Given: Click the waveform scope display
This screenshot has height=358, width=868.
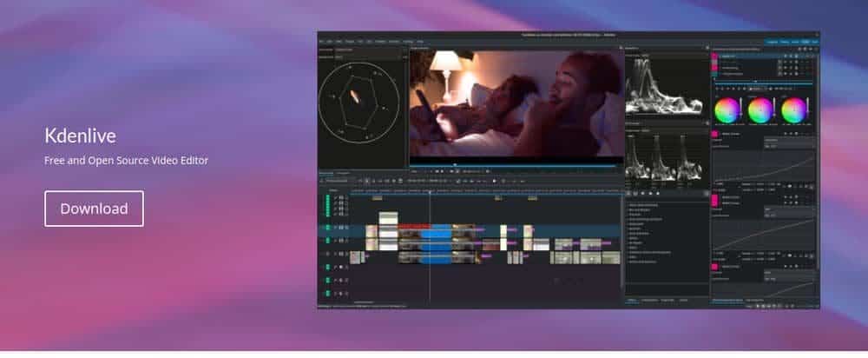Looking at the screenshot, I should point(664,86).
